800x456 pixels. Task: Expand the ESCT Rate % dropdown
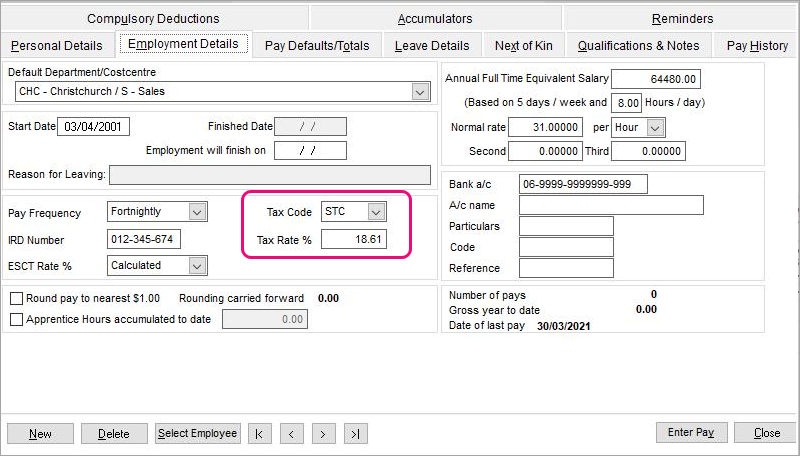point(197,266)
